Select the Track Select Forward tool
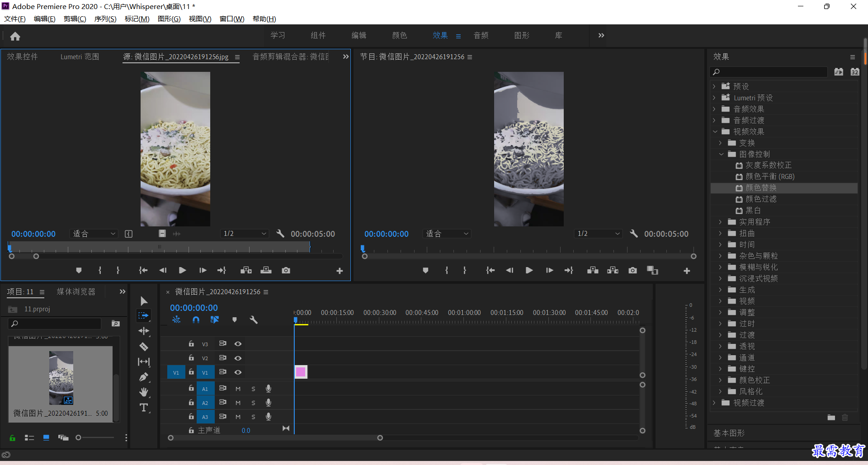This screenshot has height=465, width=868. (x=144, y=315)
